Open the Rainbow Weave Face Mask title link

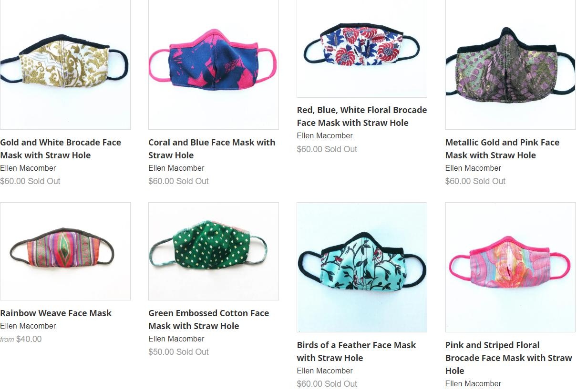[56, 313]
